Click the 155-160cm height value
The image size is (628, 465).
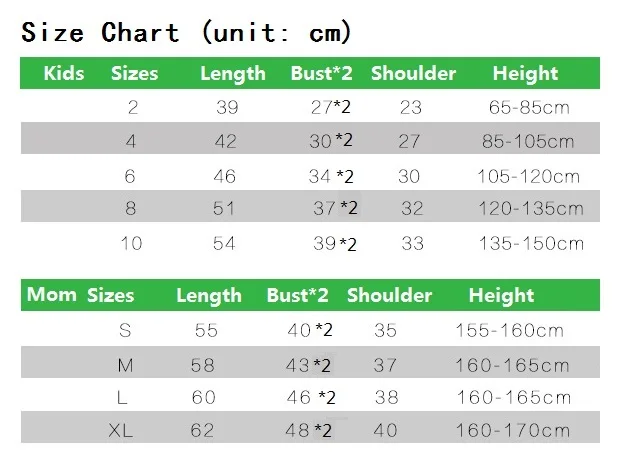(509, 330)
